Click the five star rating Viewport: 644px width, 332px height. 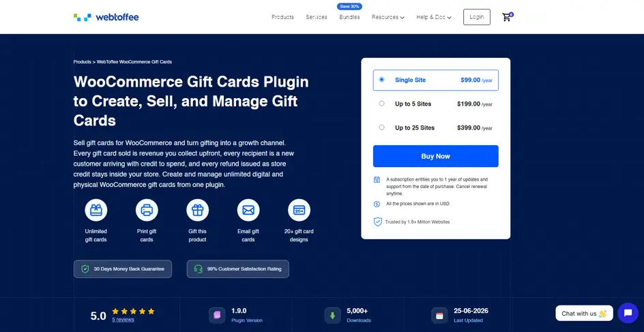[x=133, y=311]
